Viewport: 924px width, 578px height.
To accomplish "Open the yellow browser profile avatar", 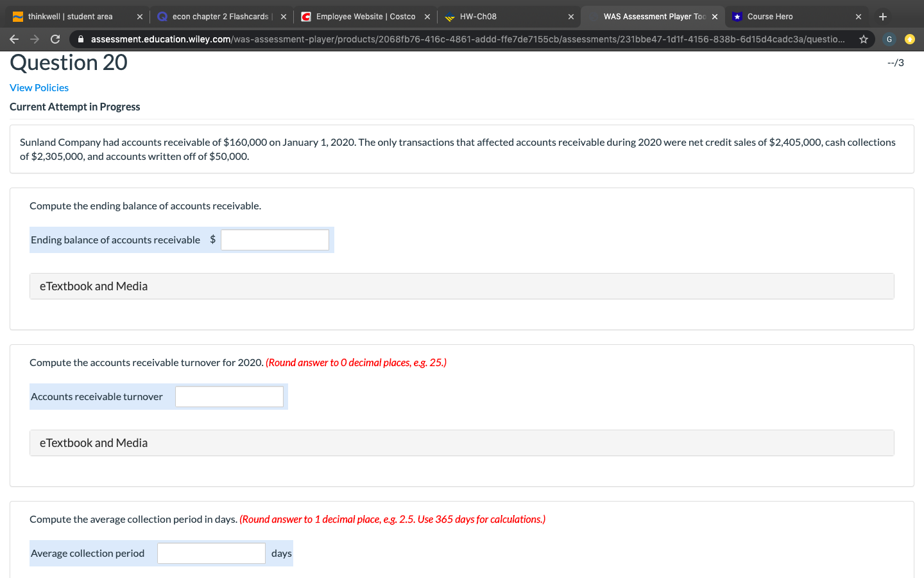I will click(x=910, y=39).
